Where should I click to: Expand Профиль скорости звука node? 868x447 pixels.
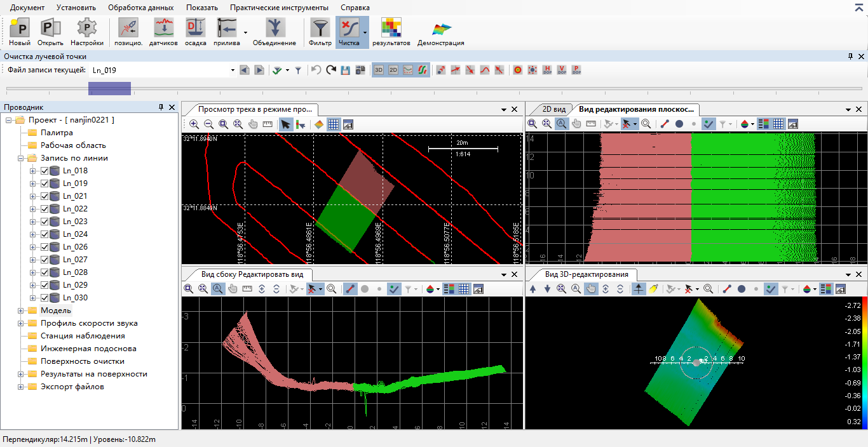point(21,323)
